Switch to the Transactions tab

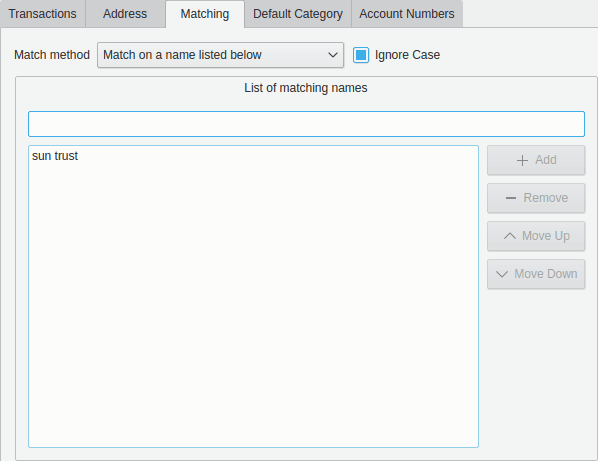tap(42, 14)
